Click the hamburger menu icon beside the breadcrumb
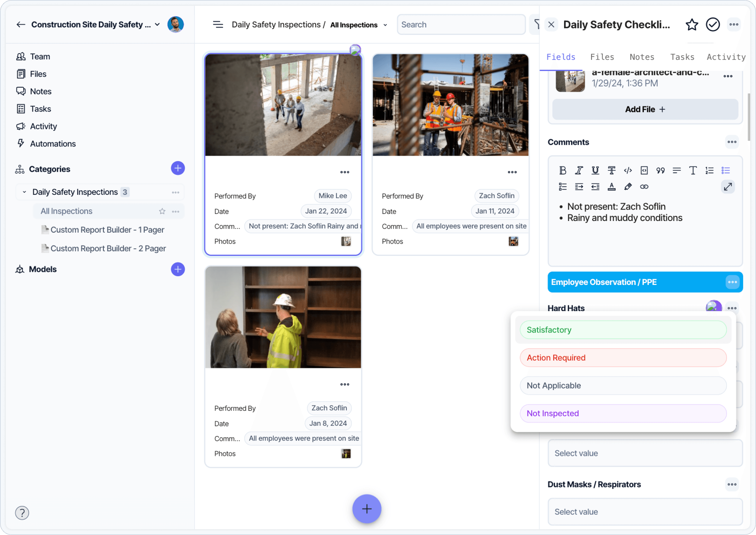 (x=218, y=24)
